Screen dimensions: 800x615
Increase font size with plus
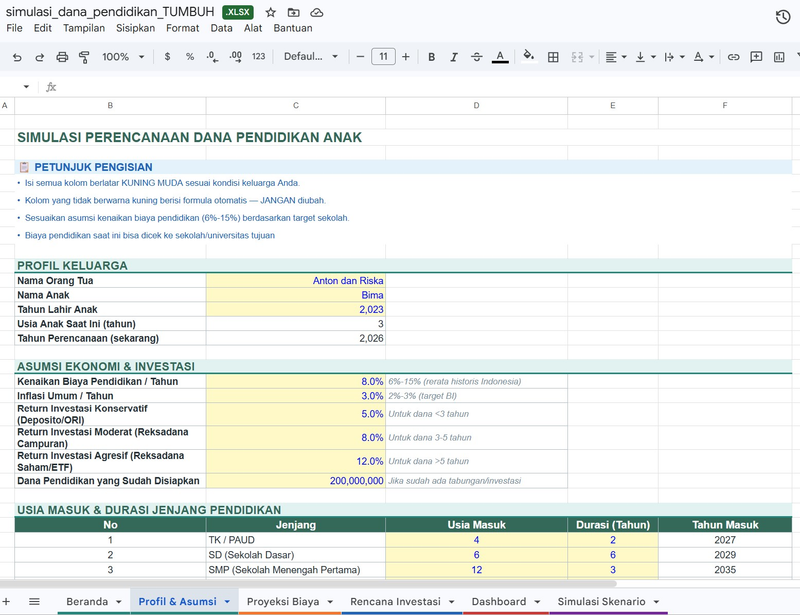[x=406, y=57]
